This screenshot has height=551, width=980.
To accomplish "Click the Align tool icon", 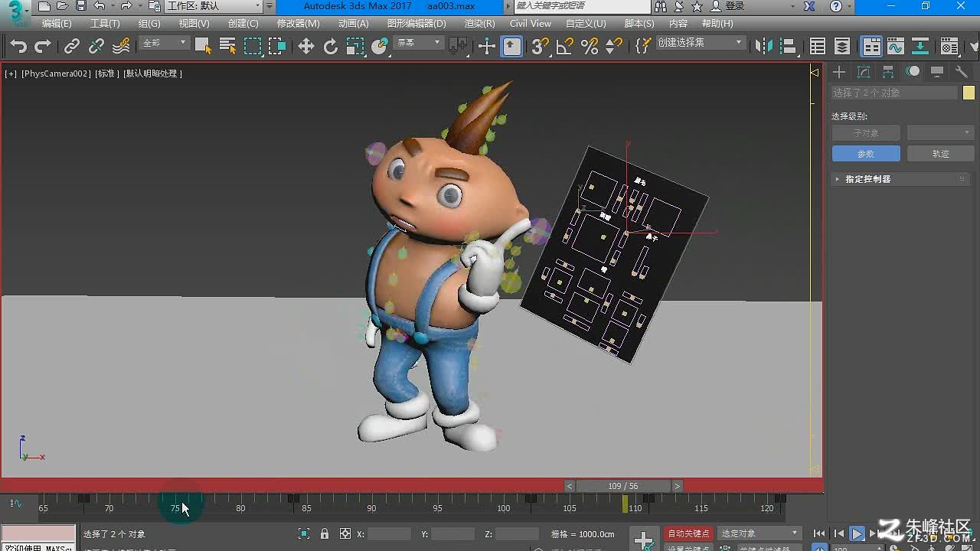I will click(x=789, y=47).
